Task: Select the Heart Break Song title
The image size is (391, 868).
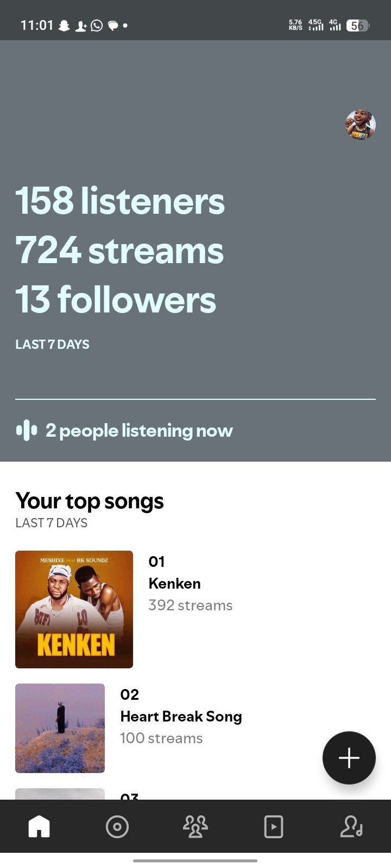Action: point(181,717)
